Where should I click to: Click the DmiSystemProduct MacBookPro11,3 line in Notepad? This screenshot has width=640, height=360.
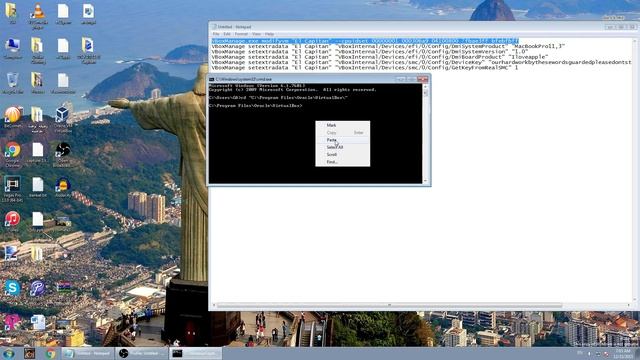tap(388, 46)
